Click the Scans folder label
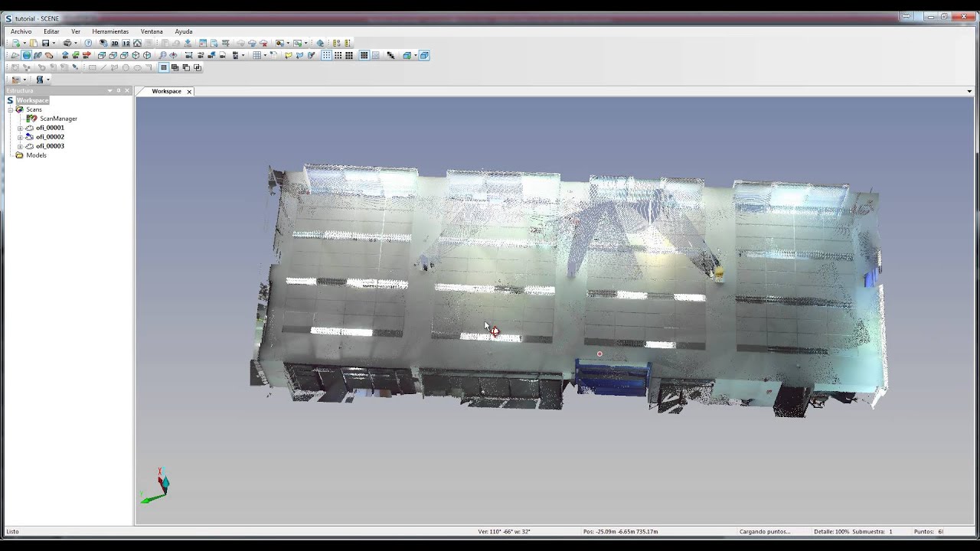Screen dimensions: 980x551 (34, 109)
